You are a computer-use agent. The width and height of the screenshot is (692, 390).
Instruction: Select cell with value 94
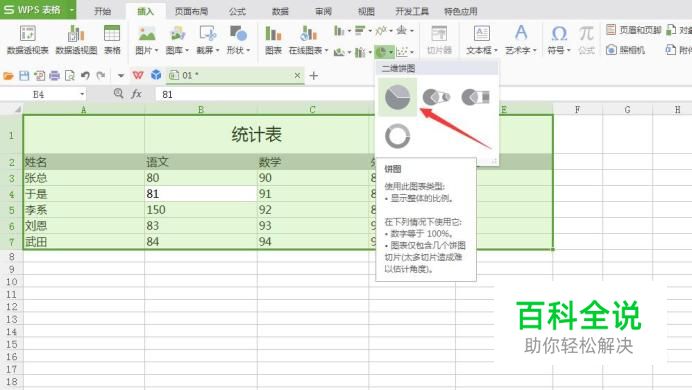[x=313, y=241]
